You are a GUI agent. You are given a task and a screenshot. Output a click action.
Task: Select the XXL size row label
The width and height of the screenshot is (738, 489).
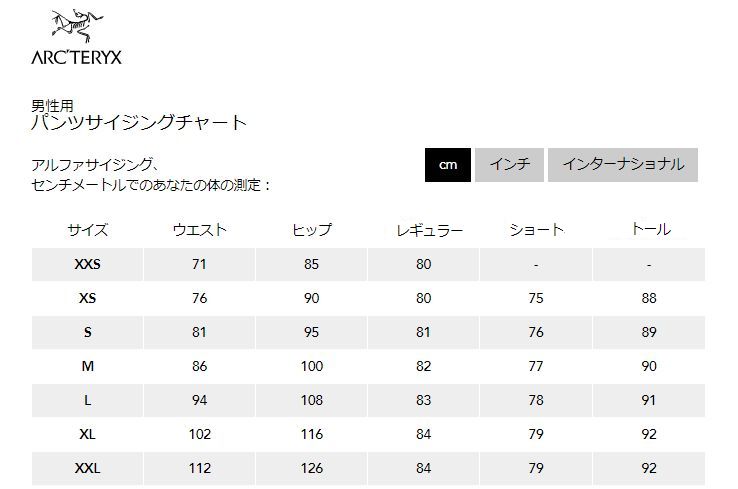[88, 468]
